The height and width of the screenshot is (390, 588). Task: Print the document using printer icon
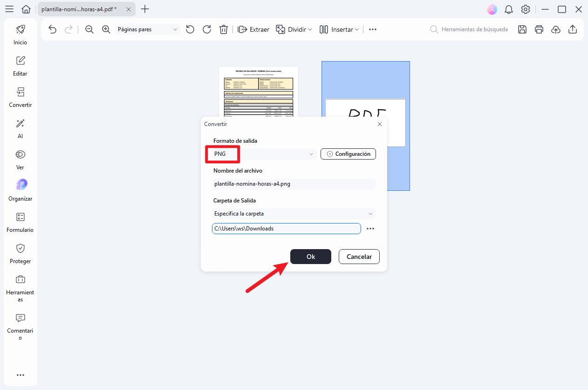tap(539, 29)
